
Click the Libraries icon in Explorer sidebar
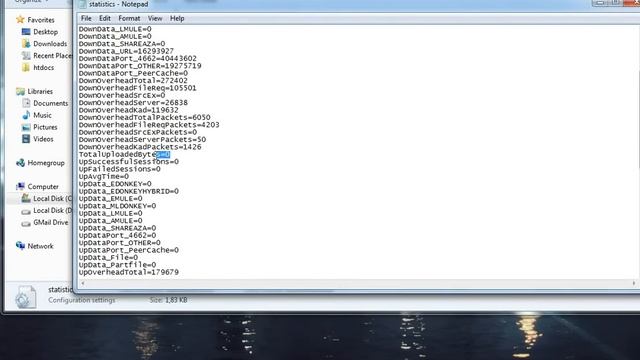20,91
